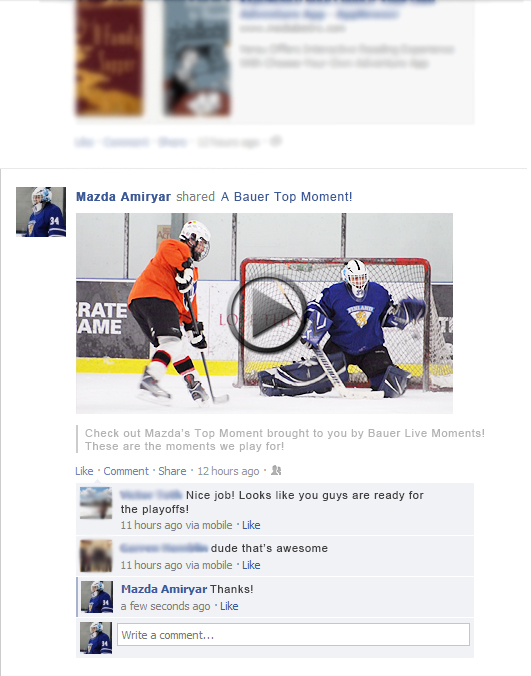Viewport: 531px width, 676px height.
Task: Like the 'dude that's awesome' comment
Action: (x=251, y=565)
